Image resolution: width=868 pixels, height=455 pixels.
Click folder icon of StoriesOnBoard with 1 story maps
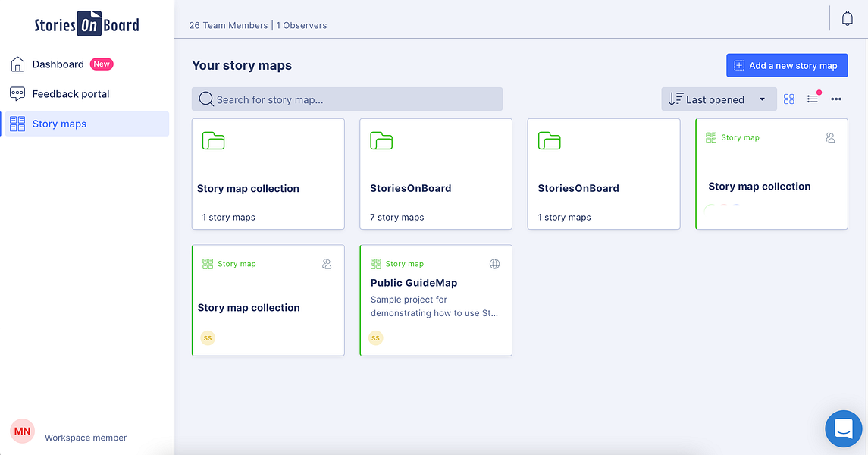(x=549, y=140)
